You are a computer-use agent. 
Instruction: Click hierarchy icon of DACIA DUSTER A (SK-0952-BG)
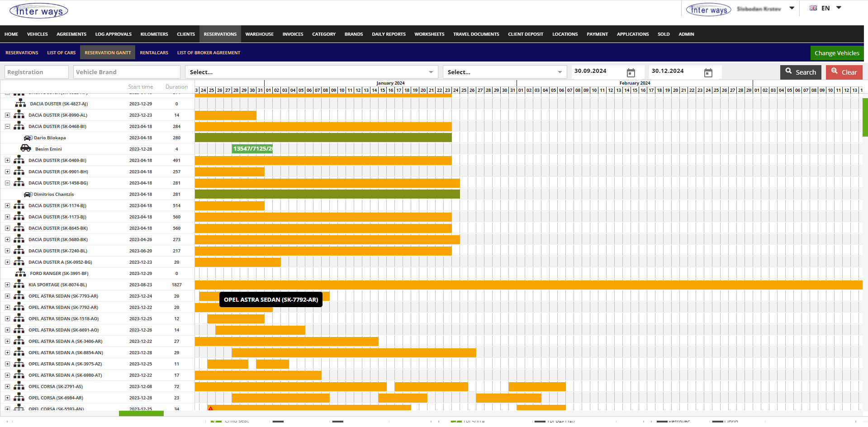pos(19,261)
